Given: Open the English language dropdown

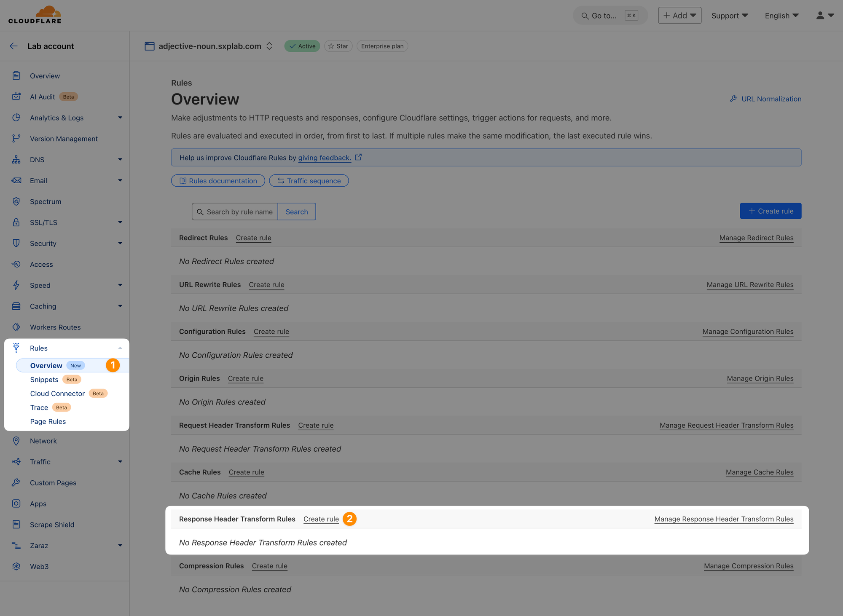Looking at the screenshot, I should (x=782, y=16).
